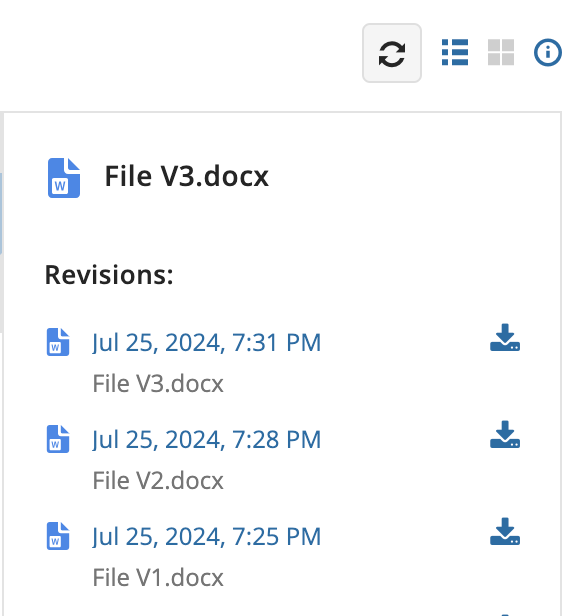Click the Word icon beside the File V3.docx title

[x=64, y=178]
